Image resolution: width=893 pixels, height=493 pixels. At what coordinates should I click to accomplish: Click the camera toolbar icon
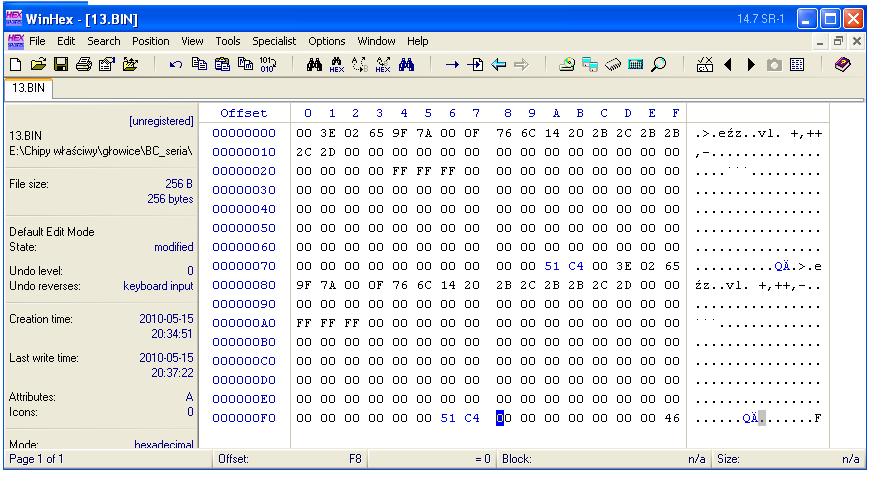pyautogui.click(x=773, y=65)
